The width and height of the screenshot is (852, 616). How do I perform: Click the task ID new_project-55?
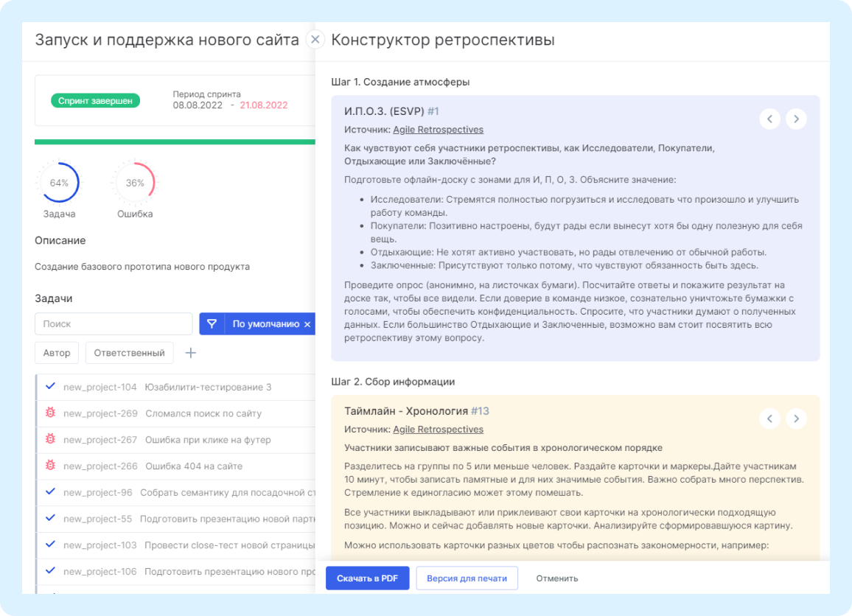98,519
